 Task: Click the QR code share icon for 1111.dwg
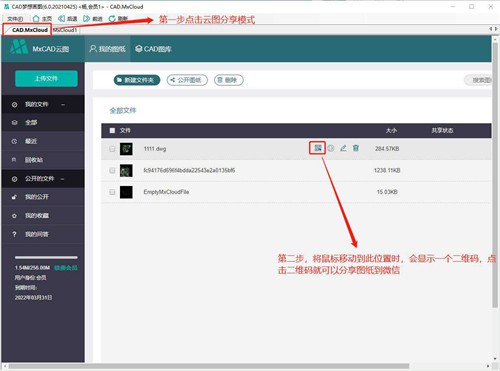click(318, 148)
